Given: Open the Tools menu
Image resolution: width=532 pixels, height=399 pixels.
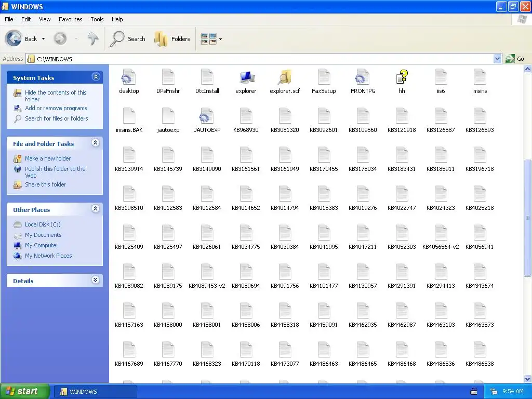Looking at the screenshot, I should click(97, 19).
